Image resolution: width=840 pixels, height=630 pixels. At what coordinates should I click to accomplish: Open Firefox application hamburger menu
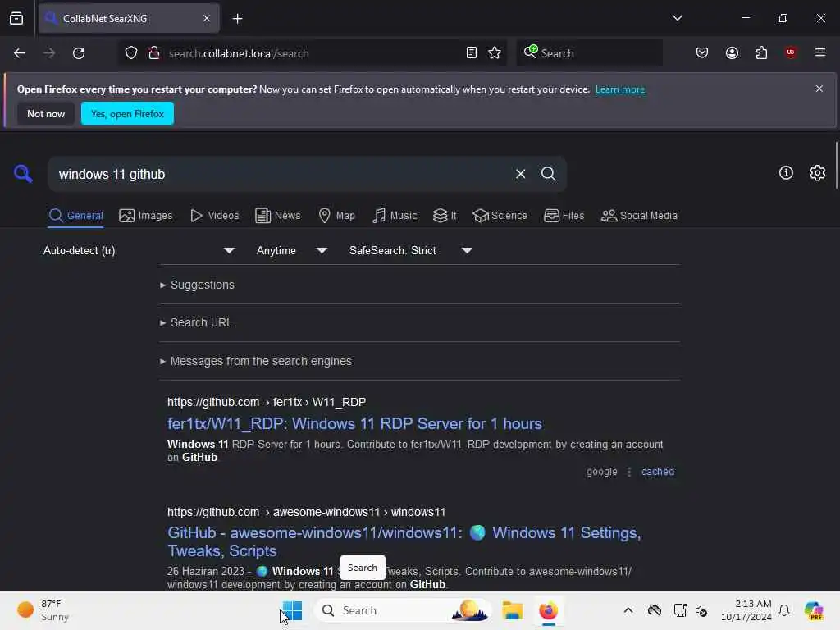coord(820,52)
